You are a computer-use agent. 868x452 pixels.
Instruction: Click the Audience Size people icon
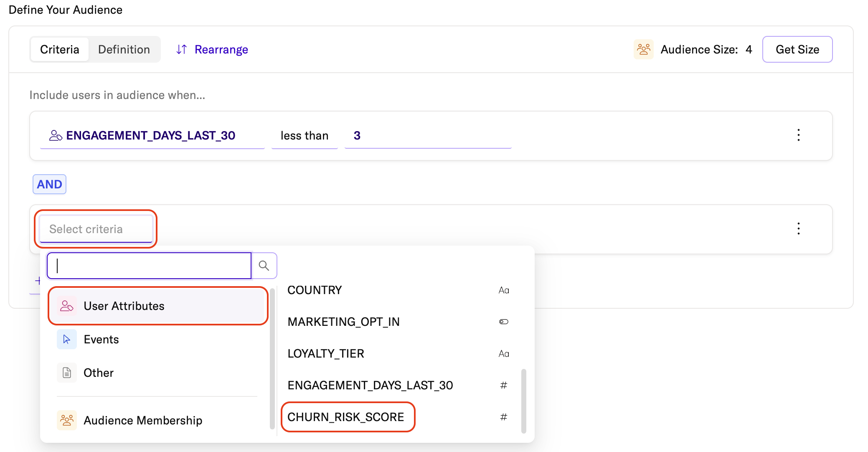tap(643, 49)
